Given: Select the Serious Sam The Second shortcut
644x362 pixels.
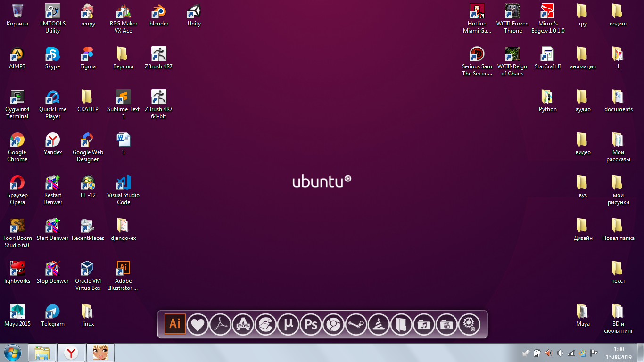Looking at the screenshot, I should [477, 61].
